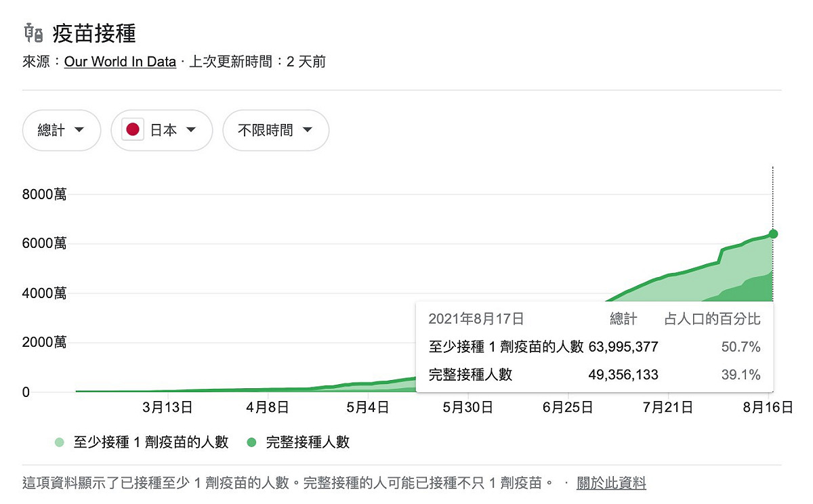The width and height of the screenshot is (813, 504).
Task: Click the 6000萬 y-axis label
Action: click(x=45, y=244)
